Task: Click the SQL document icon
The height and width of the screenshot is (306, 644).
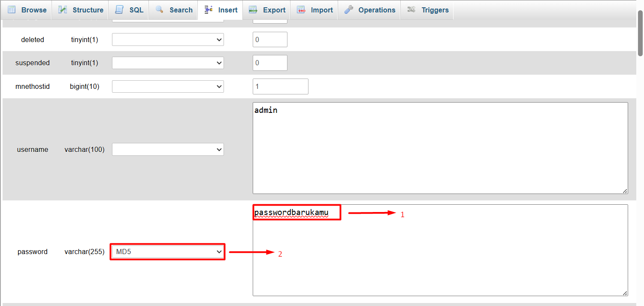Action: point(119,10)
